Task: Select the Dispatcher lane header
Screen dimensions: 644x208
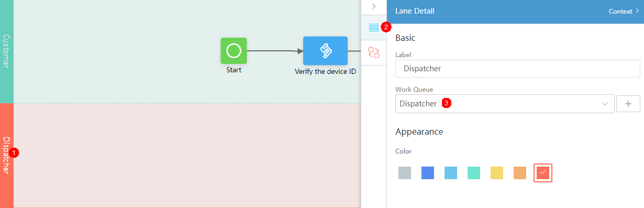Action: coord(6,155)
